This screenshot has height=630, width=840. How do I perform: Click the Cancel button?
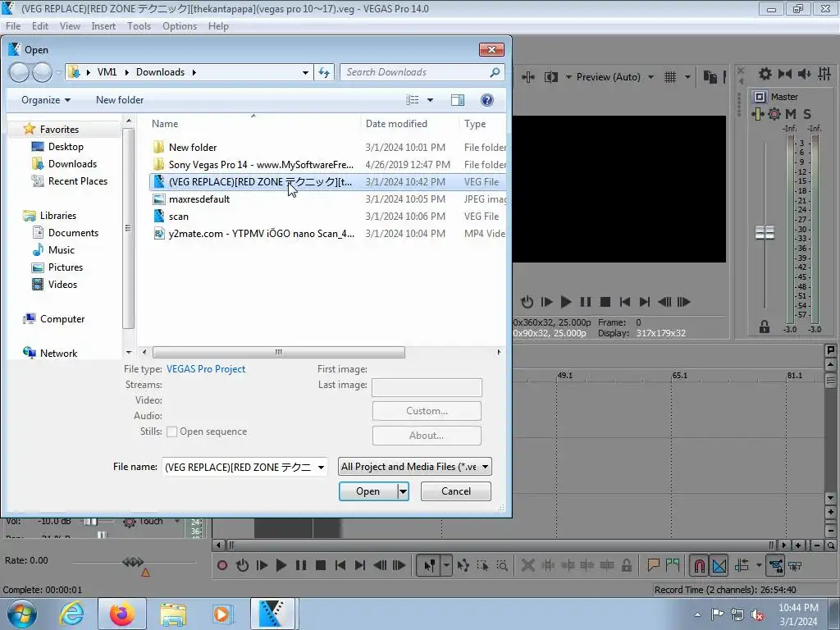(x=456, y=491)
